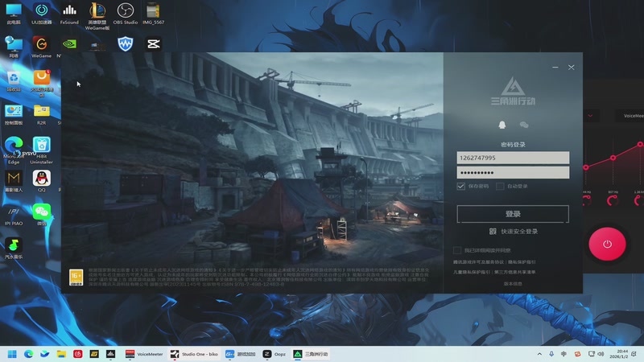Open IPI PIAO desktop icon
The width and height of the screenshot is (644, 362).
pyautogui.click(x=14, y=216)
